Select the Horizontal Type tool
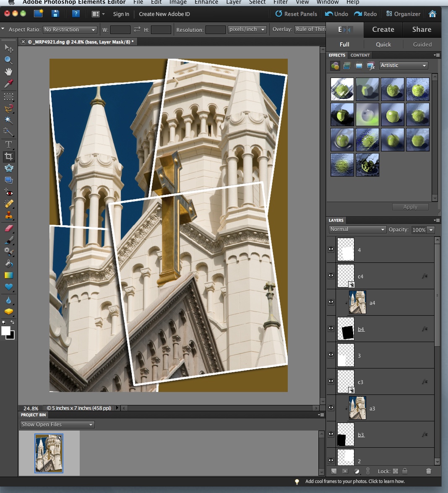This screenshot has width=448, height=493. [x=8, y=145]
